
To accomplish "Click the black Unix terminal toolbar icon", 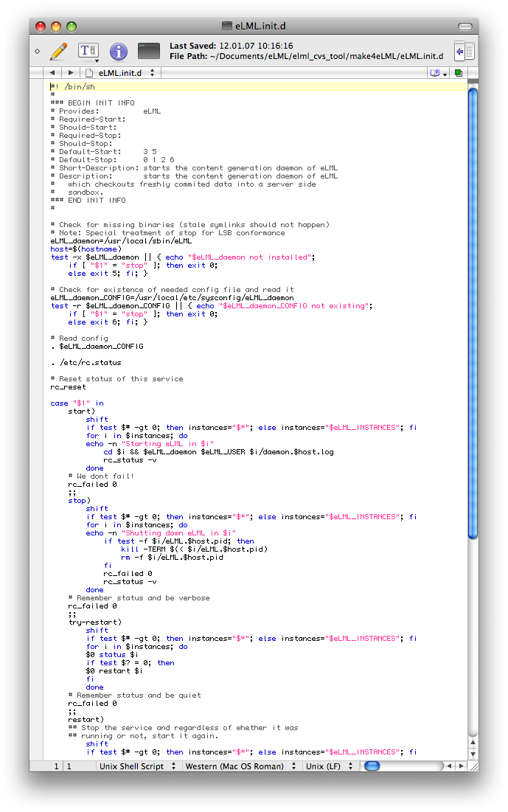I will pos(149,51).
